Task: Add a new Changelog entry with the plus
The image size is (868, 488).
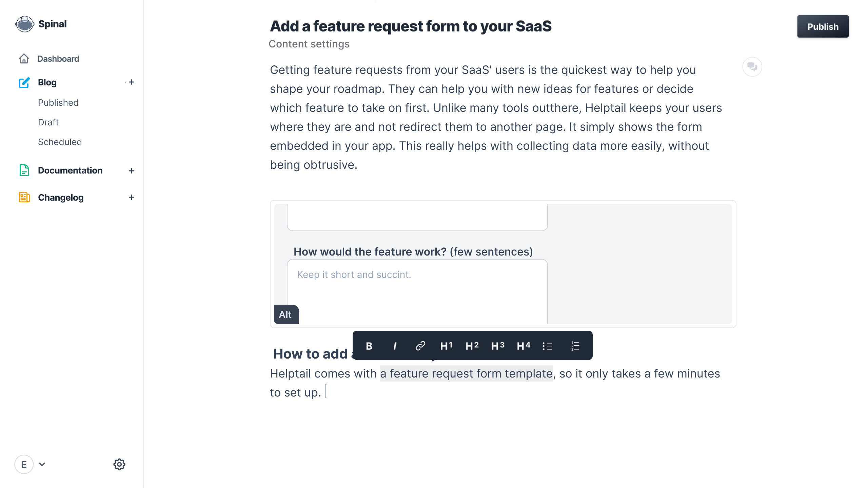Action: pyautogui.click(x=132, y=198)
